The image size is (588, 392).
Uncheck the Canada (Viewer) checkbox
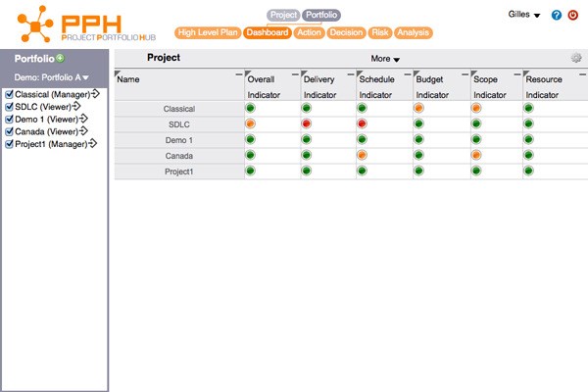point(10,131)
